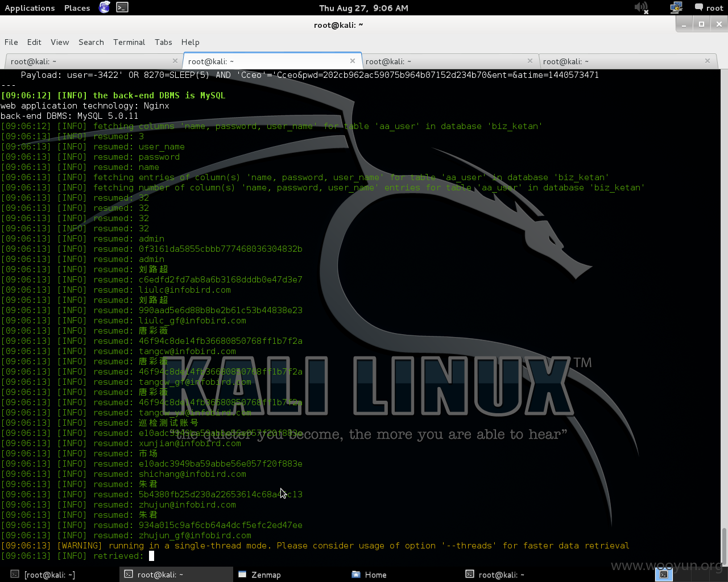728x582 pixels.
Task: Open Home window from taskbar
Action: coord(404,575)
